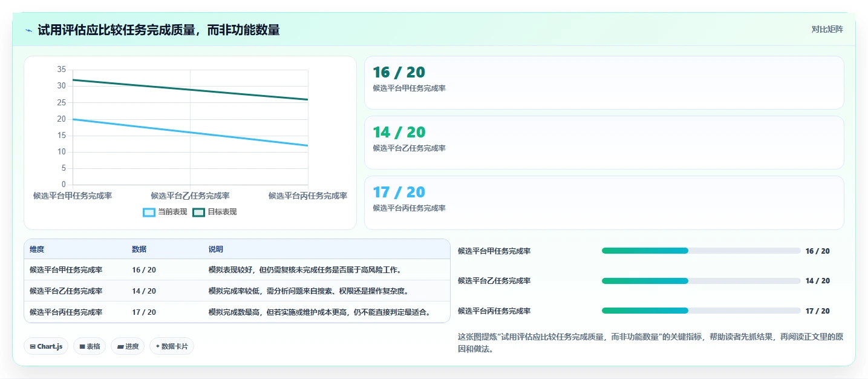
Task: Click the 16 / 20 progress value
Action: point(818,251)
